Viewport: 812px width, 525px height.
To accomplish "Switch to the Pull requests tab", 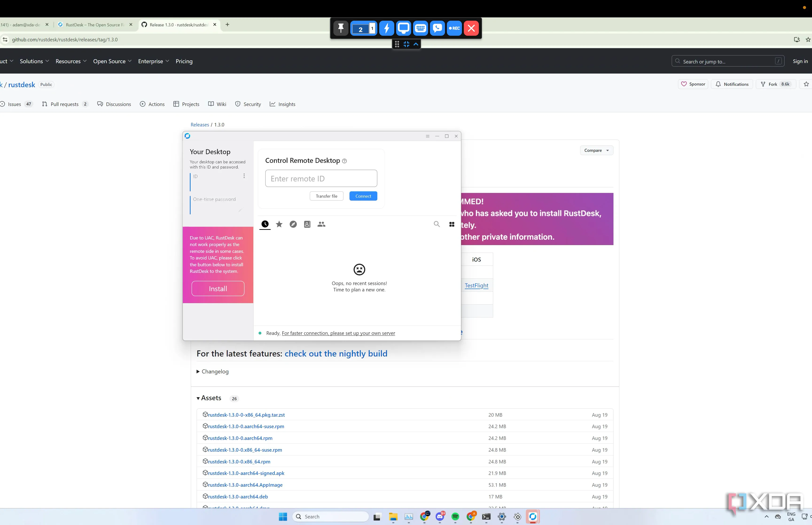I will 64,104.
